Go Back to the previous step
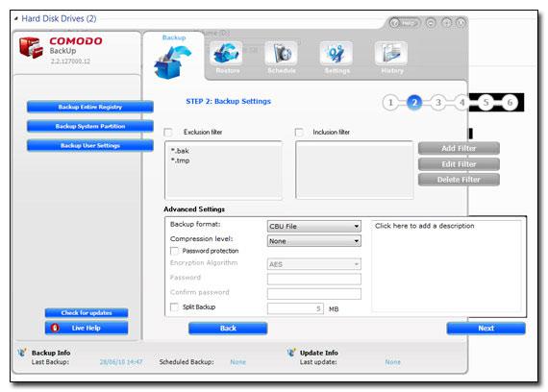The height and width of the screenshot is (392, 548). [228, 328]
